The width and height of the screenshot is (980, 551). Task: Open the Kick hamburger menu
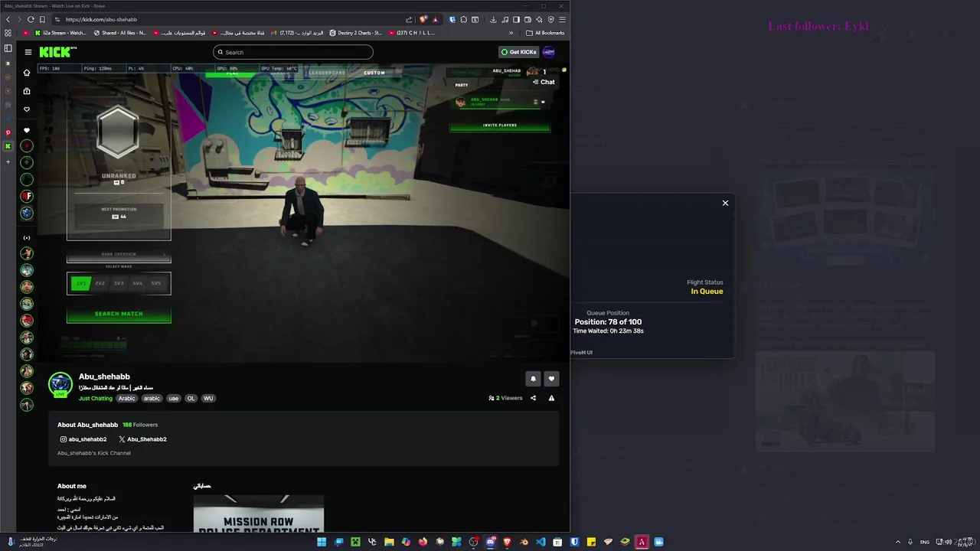pos(28,52)
